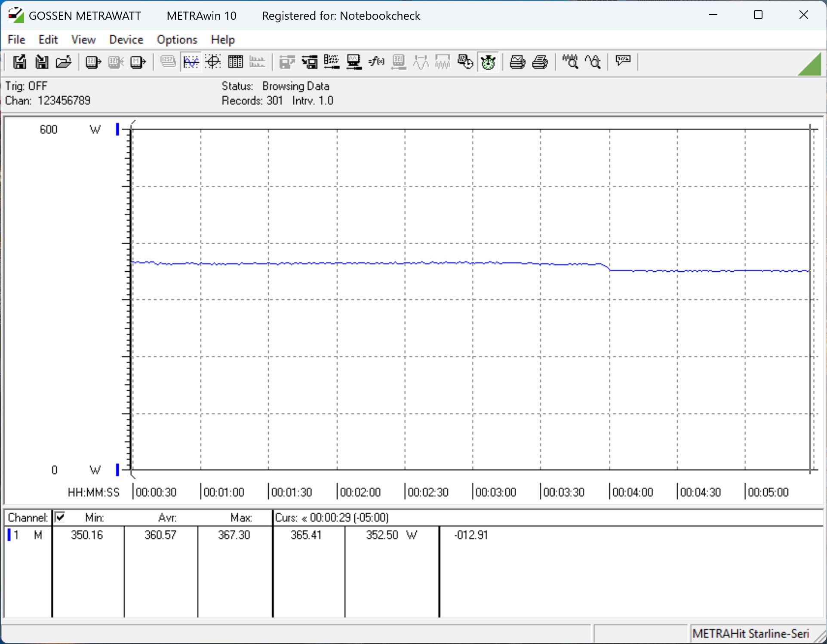Toggle the Channel checkbox in data panel
The width and height of the screenshot is (827, 644).
60,517
